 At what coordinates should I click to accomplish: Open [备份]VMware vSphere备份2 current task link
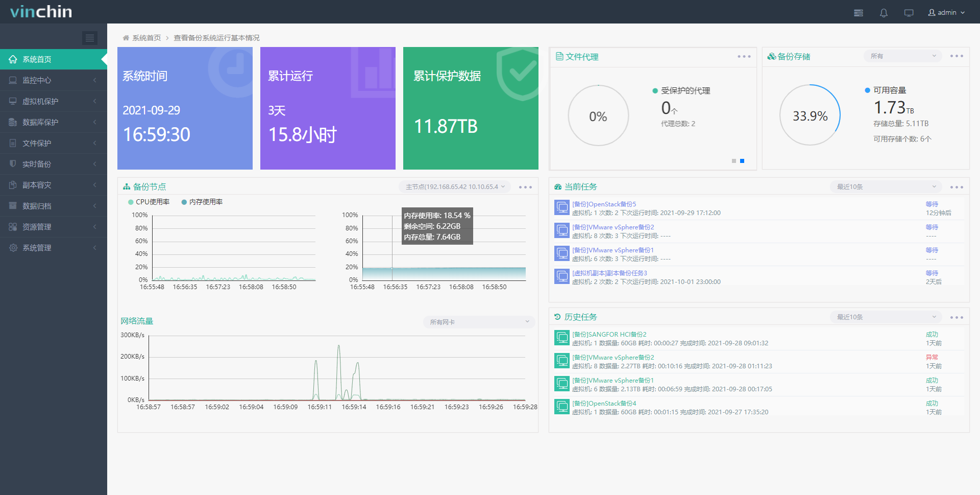(x=613, y=227)
